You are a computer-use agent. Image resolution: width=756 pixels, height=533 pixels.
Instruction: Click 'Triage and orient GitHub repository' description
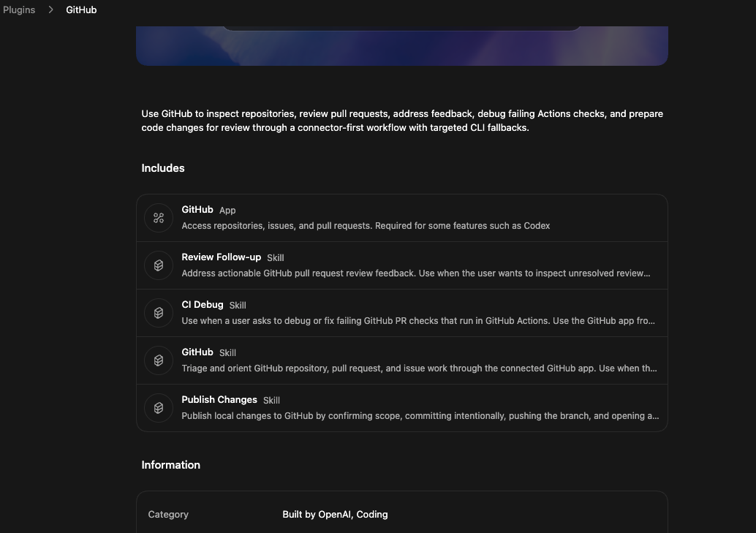pos(419,368)
